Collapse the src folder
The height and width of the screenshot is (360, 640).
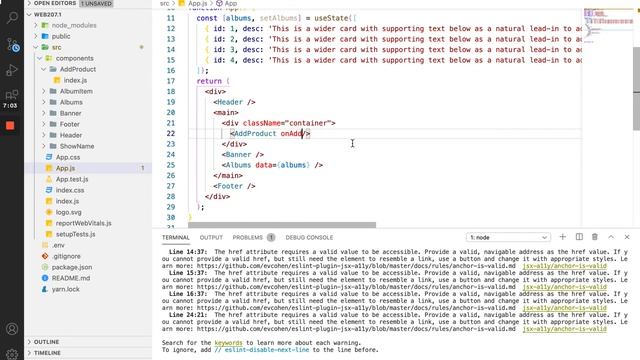pyautogui.click(x=56, y=47)
